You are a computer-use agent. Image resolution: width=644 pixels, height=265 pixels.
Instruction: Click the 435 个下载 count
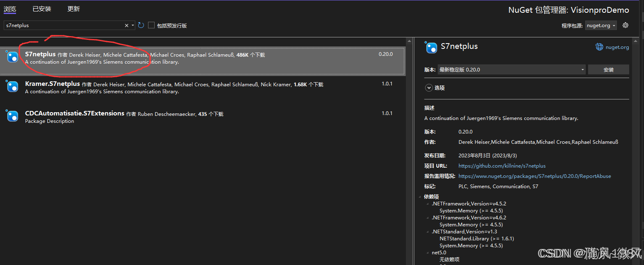(x=211, y=114)
